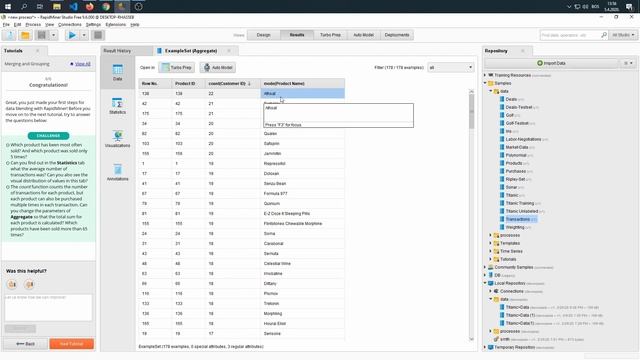Open Chrome from the taskbar
The height and width of the screenshot is (360, 640).
tap(106, 7)
